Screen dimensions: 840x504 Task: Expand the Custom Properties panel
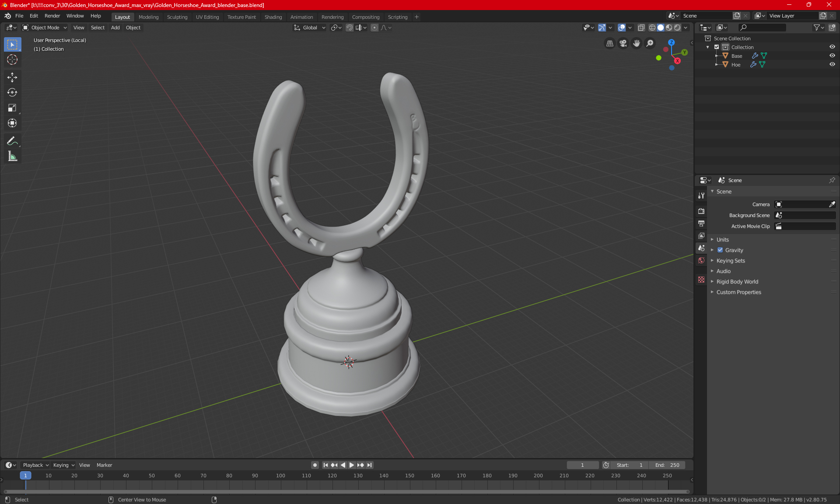738,292
